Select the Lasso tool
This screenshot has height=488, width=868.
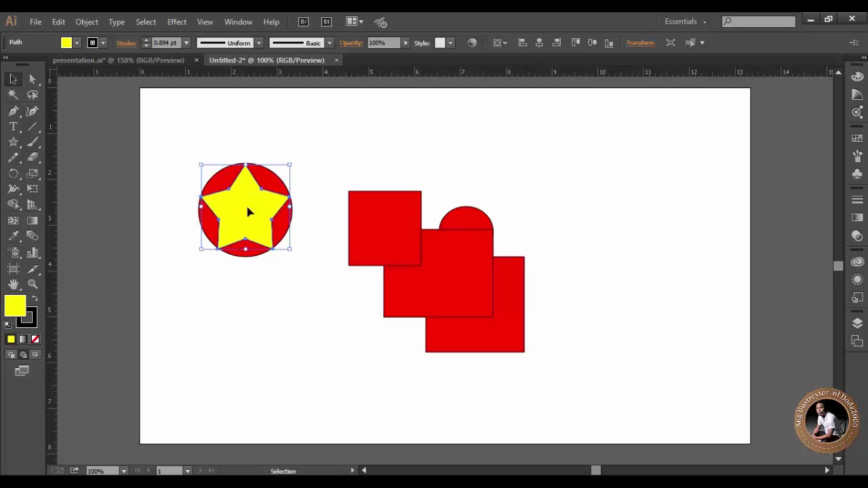coord(33,95)
